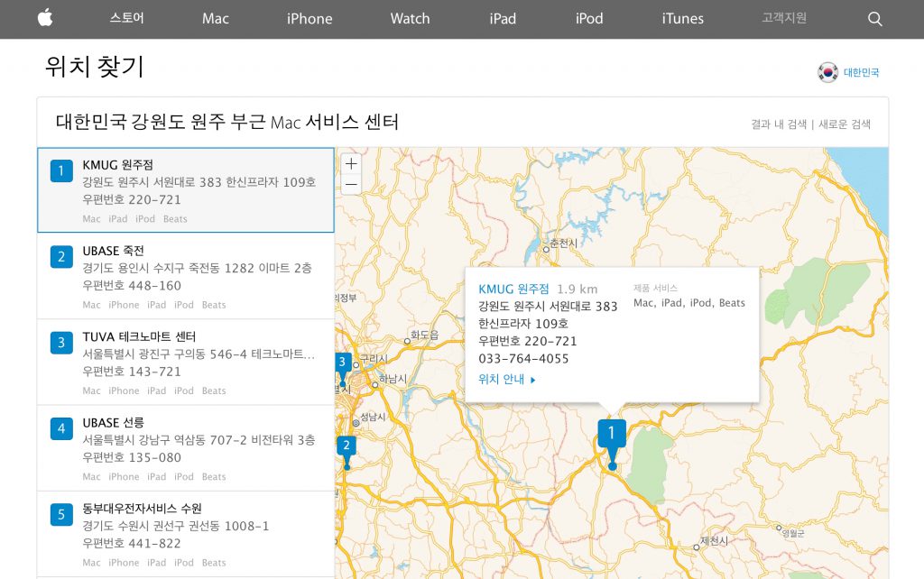Open the iPhone section in the navigation bar
Image resolution: width=924 pixels, height=579 pixels.
[x=309, y=18]
